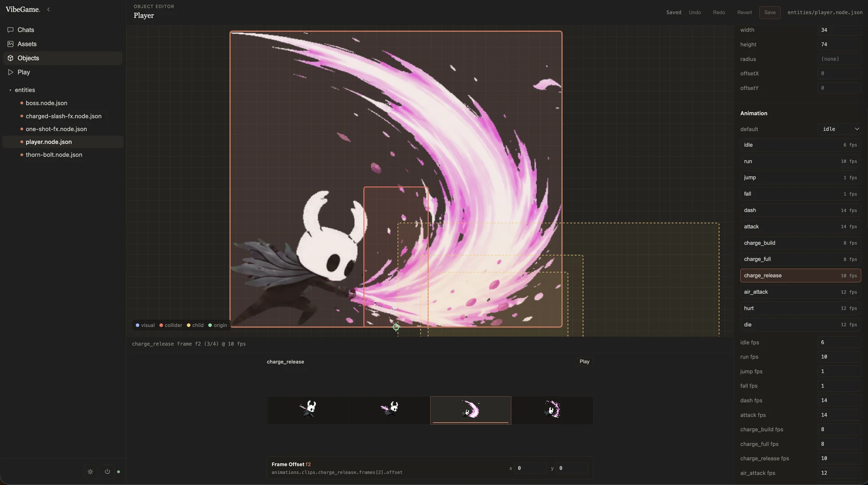Edit the Frame Offset x field

(530, 468)
